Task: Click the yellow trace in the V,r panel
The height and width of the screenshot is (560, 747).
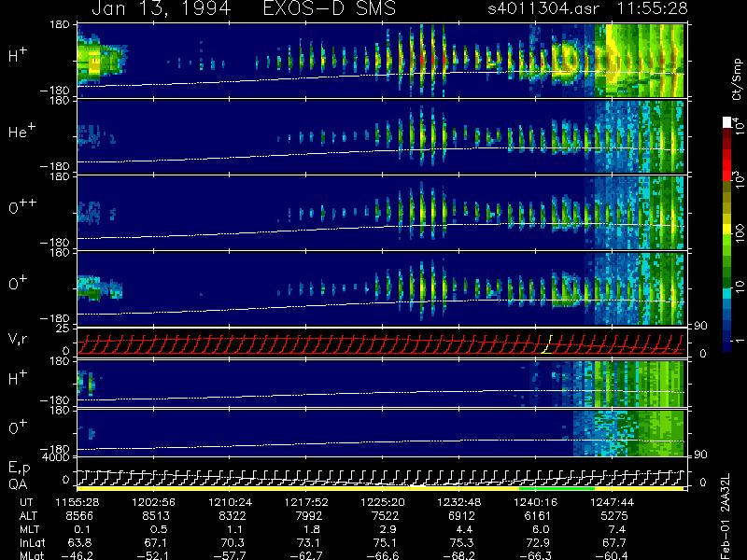Action: tap(548, 344)
